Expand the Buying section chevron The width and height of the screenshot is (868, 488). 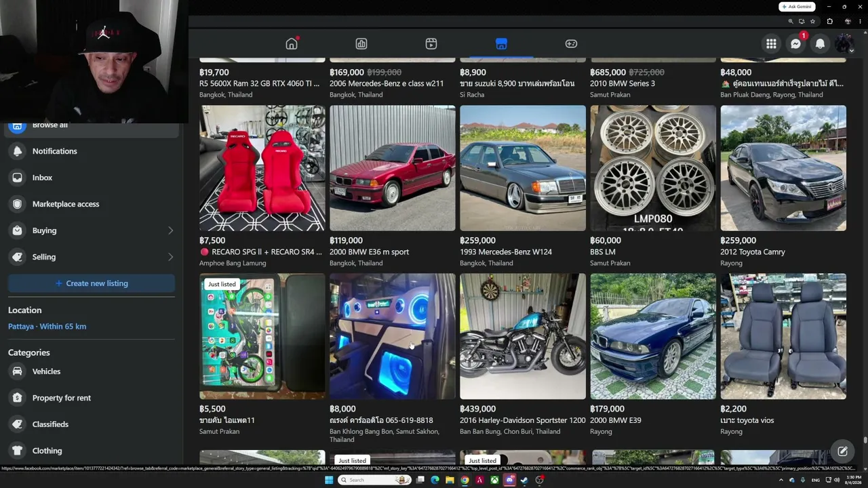[x=170, y=230]
